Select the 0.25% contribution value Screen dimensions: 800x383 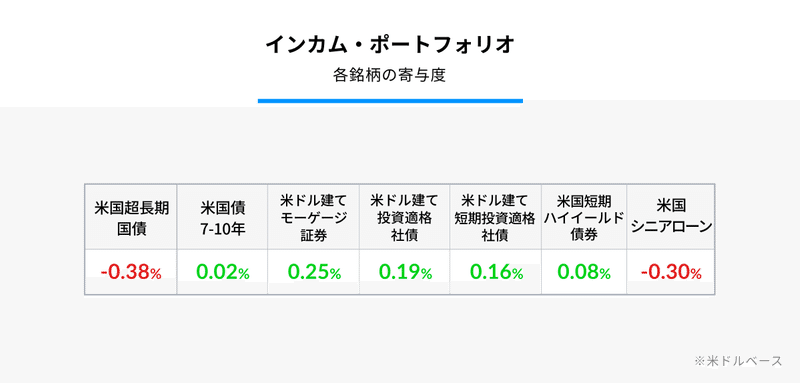[314, 272]
